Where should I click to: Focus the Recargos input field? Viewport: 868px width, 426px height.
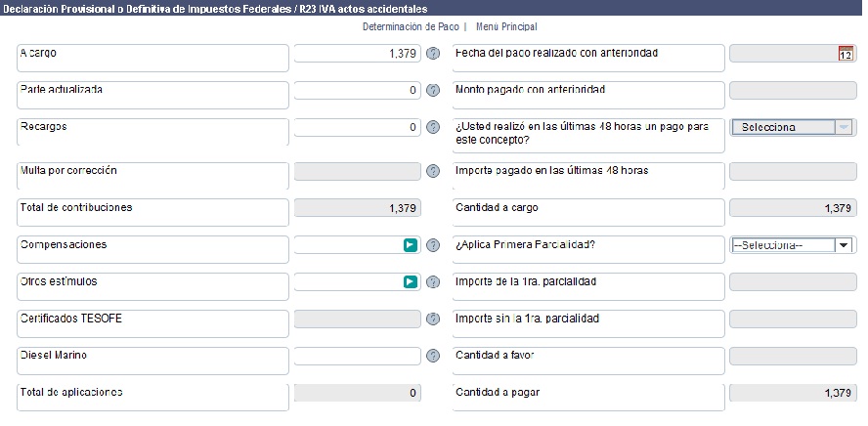pos(358,127)
